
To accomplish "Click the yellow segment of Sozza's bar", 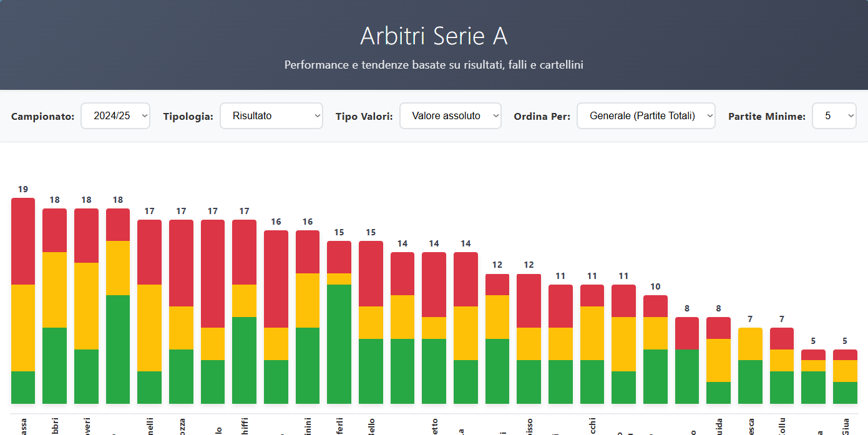I will [181, 328].
